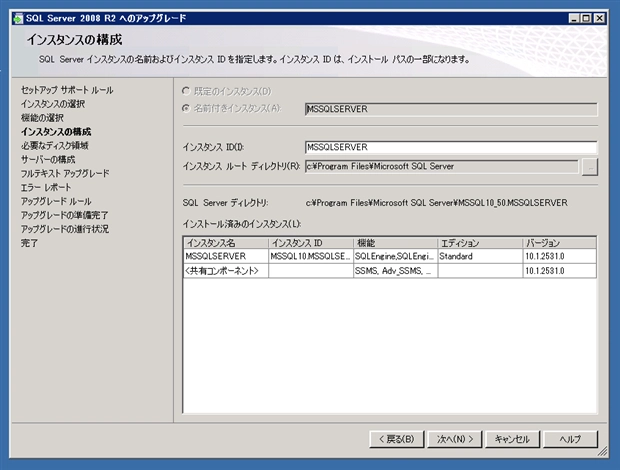Click the インスタンス名 column header

click(226, 243)
